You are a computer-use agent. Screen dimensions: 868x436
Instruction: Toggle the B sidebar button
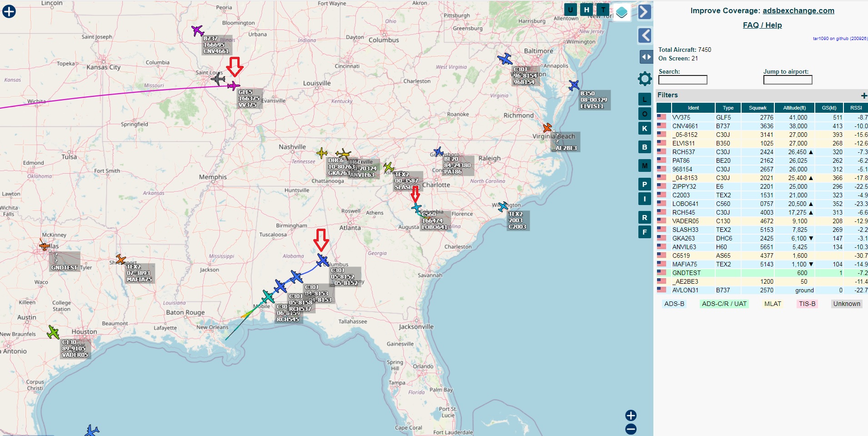point(644,147)
